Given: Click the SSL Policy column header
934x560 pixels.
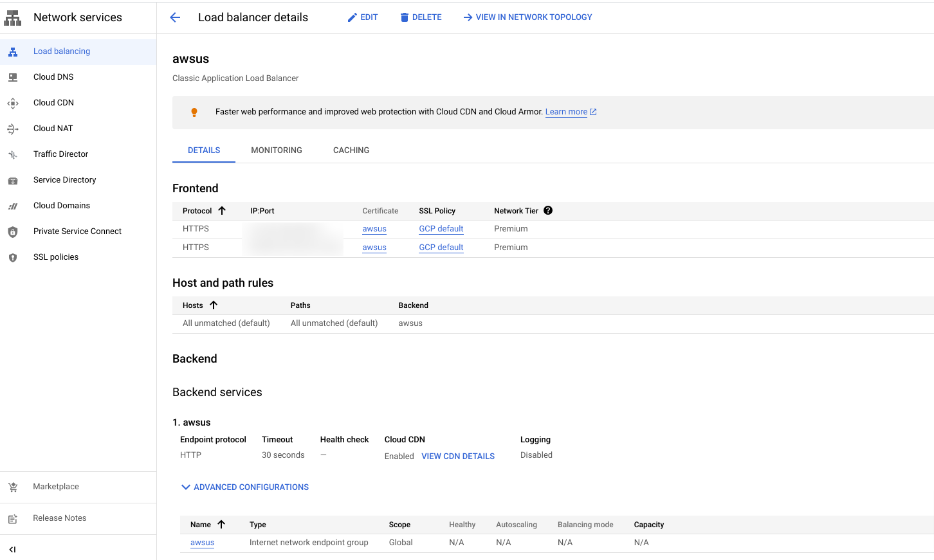Looking at the screenshot, I should coord(437,211).
